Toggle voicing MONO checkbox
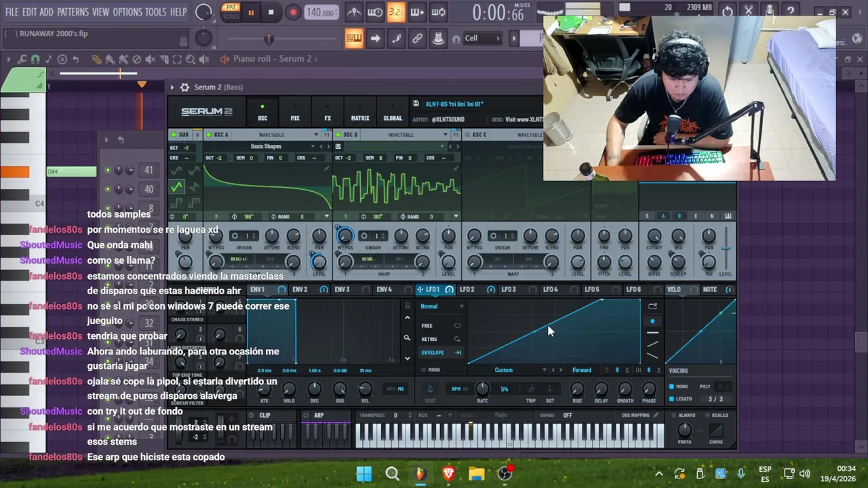Screen dimensions: 868x488 [672, 386]
